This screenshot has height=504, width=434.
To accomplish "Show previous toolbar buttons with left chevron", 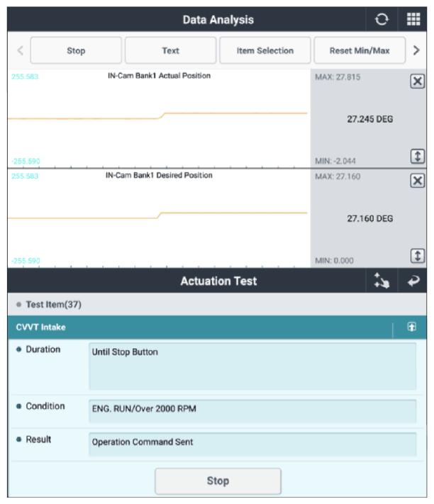I will coord(21,50).
